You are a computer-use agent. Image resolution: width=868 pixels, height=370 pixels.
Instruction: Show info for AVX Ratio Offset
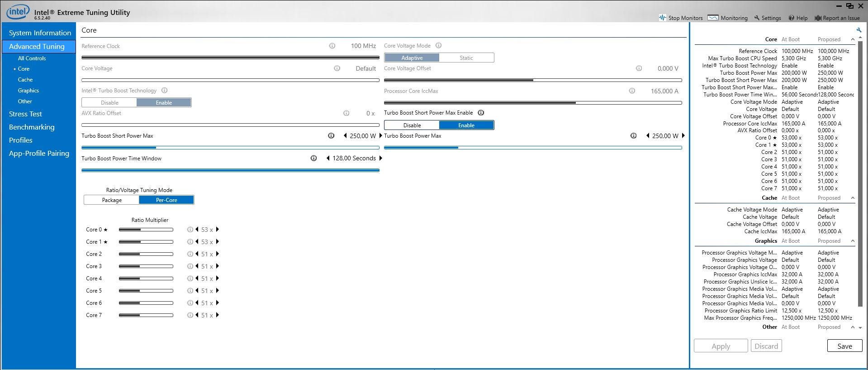(346, 113)
